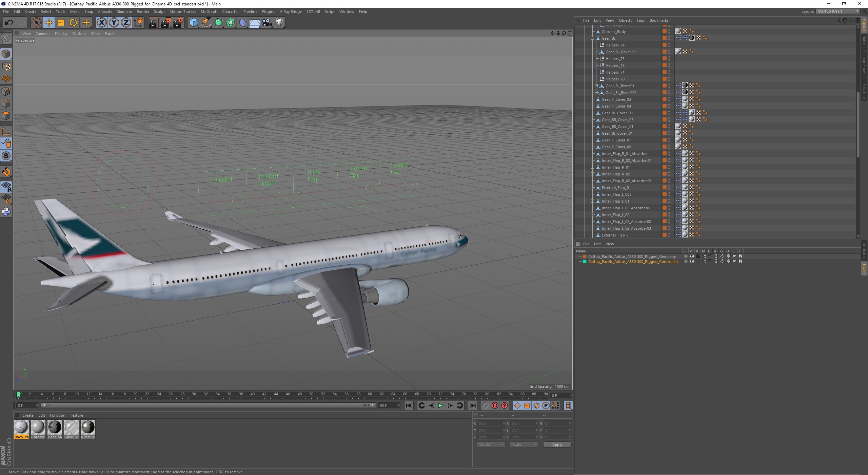Open the spline Pen tool

click(x=206, y=23)
